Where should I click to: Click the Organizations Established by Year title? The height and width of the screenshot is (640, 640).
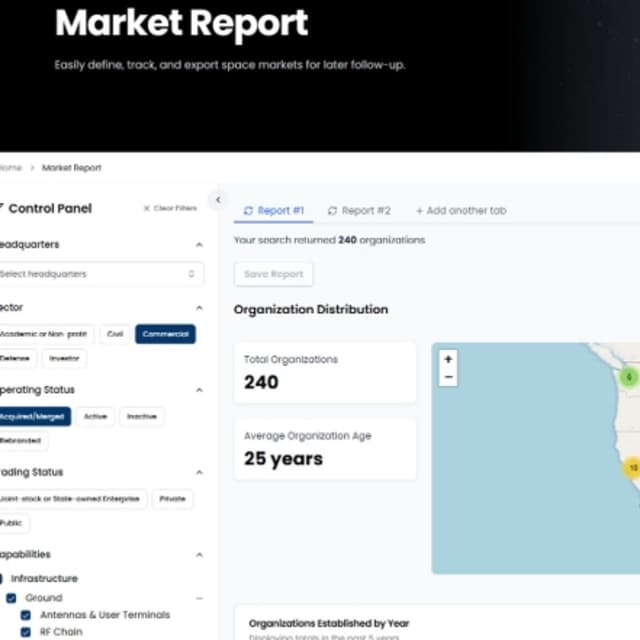click(329, 623)
